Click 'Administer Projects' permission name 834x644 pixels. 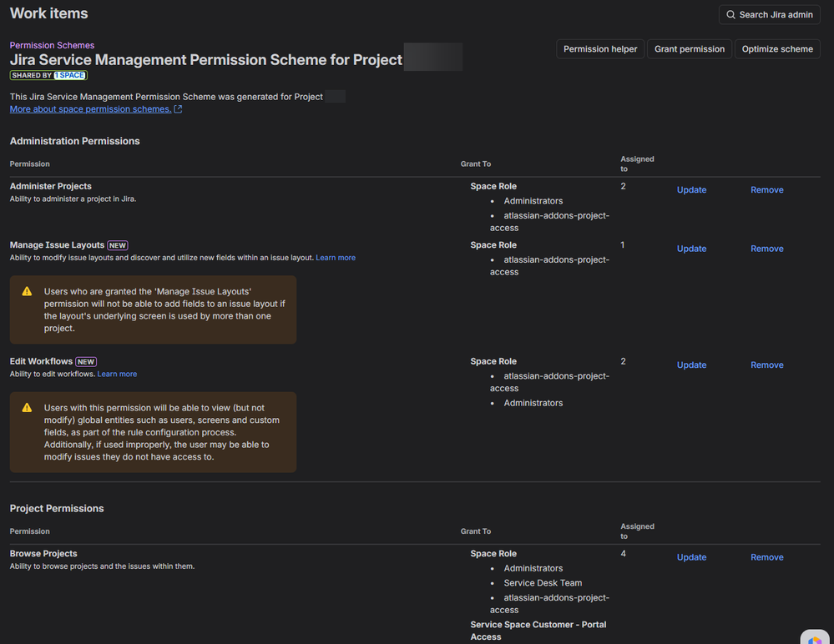pyautogui.click(x=51, y=187)
